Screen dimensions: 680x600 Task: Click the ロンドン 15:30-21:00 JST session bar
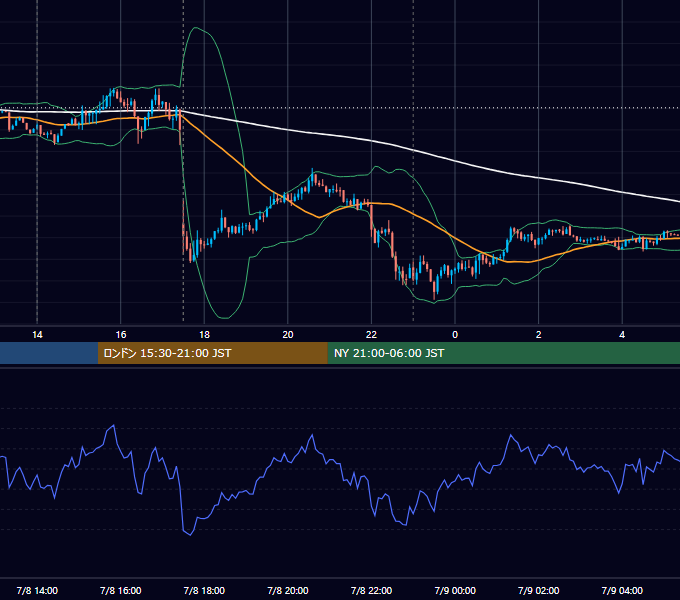[x=212, y=353]
